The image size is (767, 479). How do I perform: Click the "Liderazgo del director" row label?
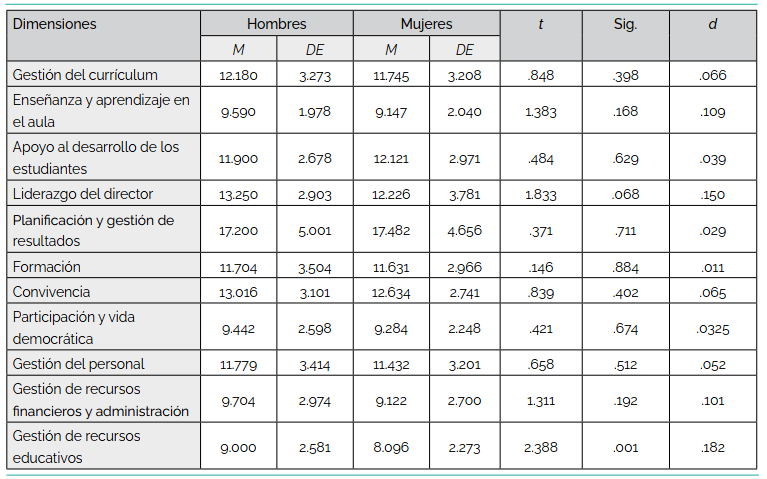click(x=82, y=193)
